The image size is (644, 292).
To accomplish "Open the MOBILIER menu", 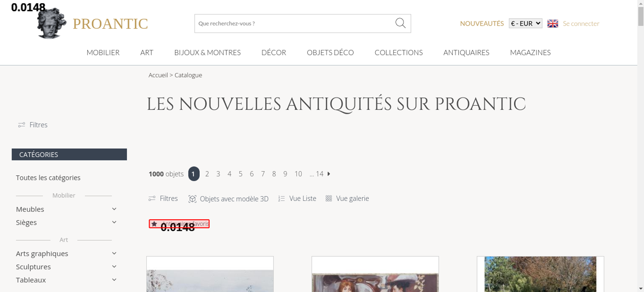I will tap(103, 52).
